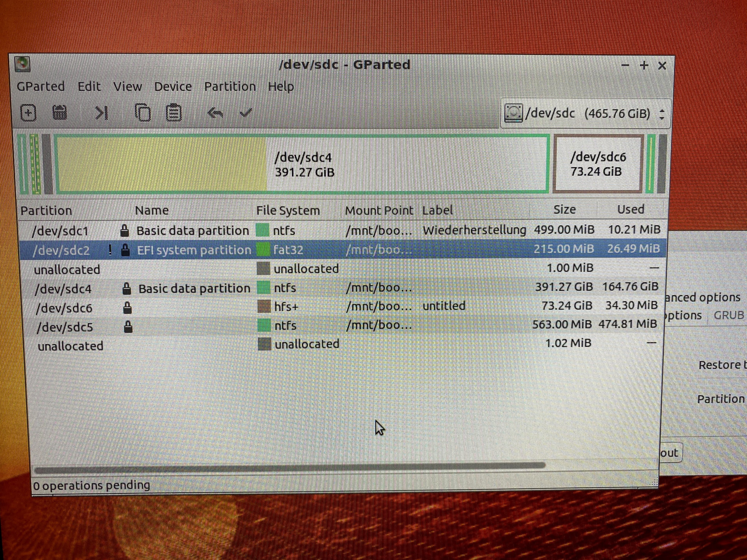
Task: Click the File System column header
Action: (x=288, y=210)
